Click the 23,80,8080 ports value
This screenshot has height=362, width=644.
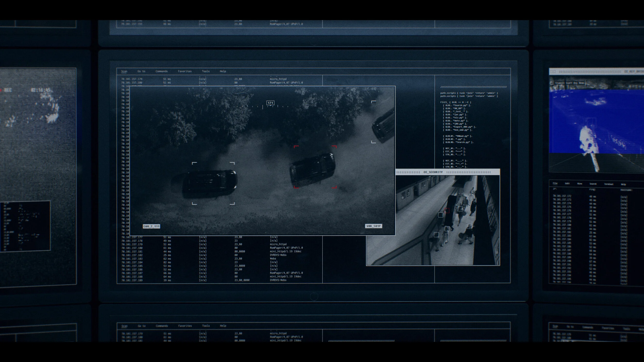[x=242, y=280]
